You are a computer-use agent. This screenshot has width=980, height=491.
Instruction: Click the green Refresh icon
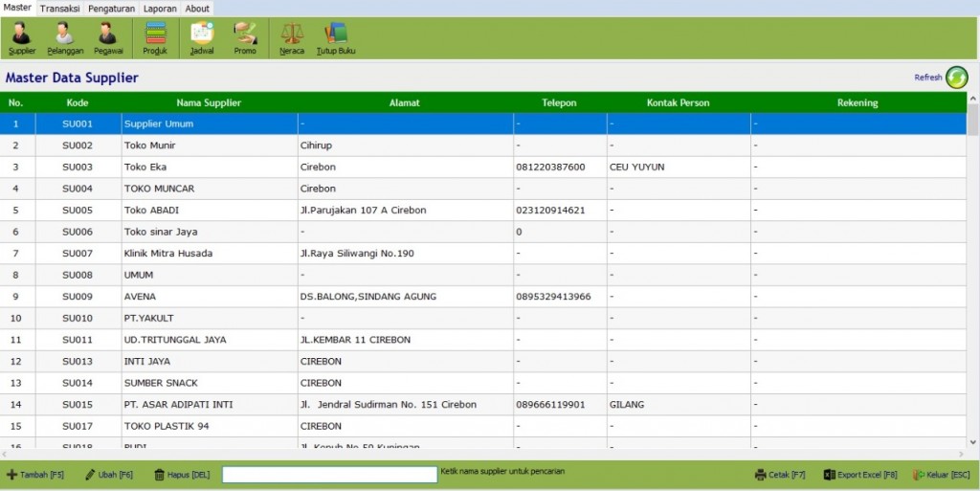tap(956, 78)
